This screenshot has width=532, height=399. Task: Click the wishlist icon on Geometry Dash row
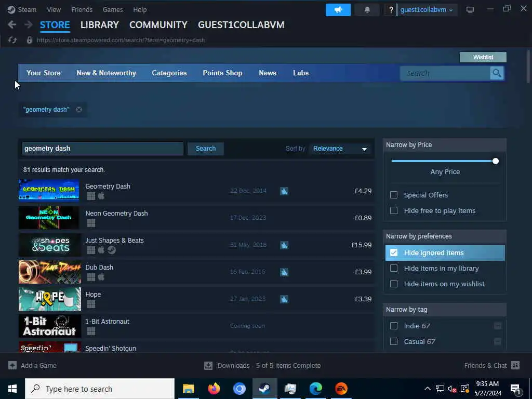(x=284, y=191)
